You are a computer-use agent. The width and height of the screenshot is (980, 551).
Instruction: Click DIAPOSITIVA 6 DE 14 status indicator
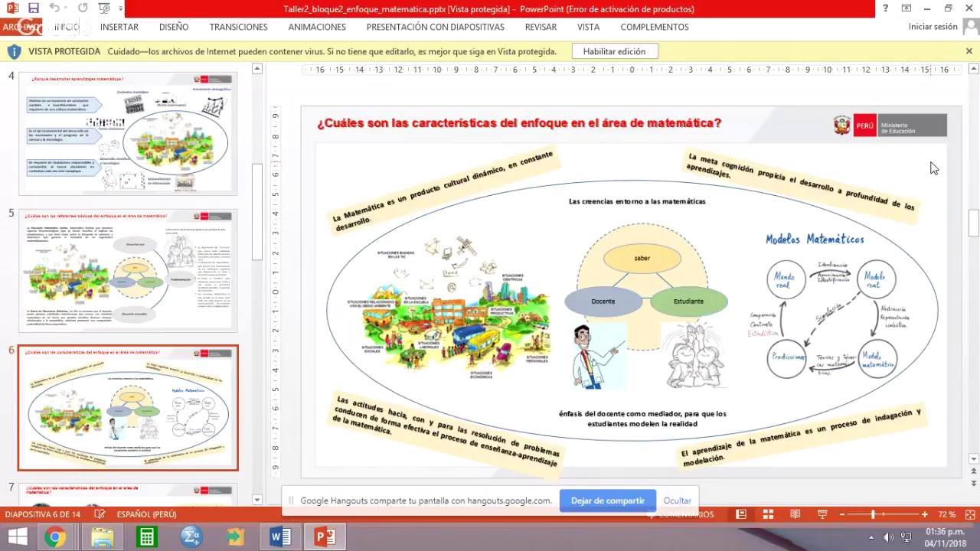tap(43, 514)
